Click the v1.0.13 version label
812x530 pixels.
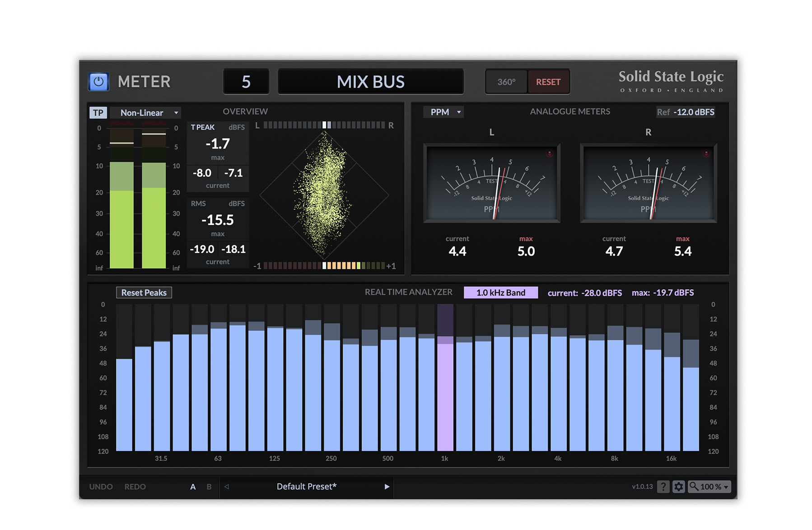click(642, 487)
